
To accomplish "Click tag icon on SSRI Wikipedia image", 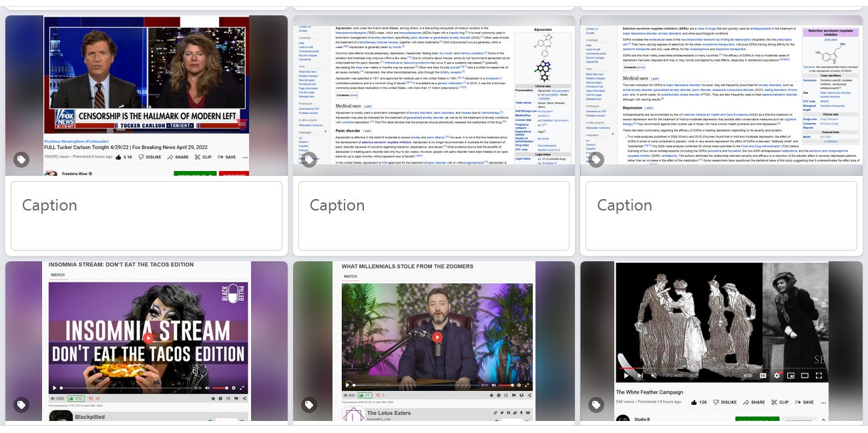I will [596, 160].
